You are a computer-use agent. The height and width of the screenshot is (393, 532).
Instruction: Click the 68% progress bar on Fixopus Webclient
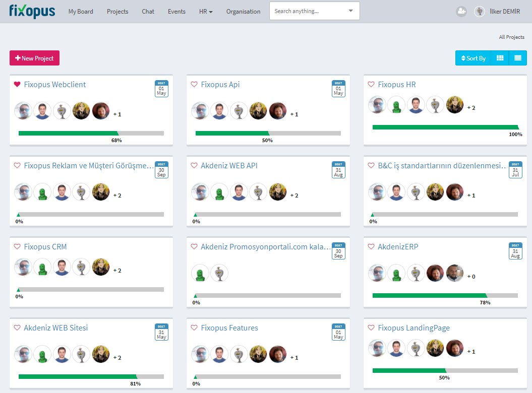tap(91, 133)
